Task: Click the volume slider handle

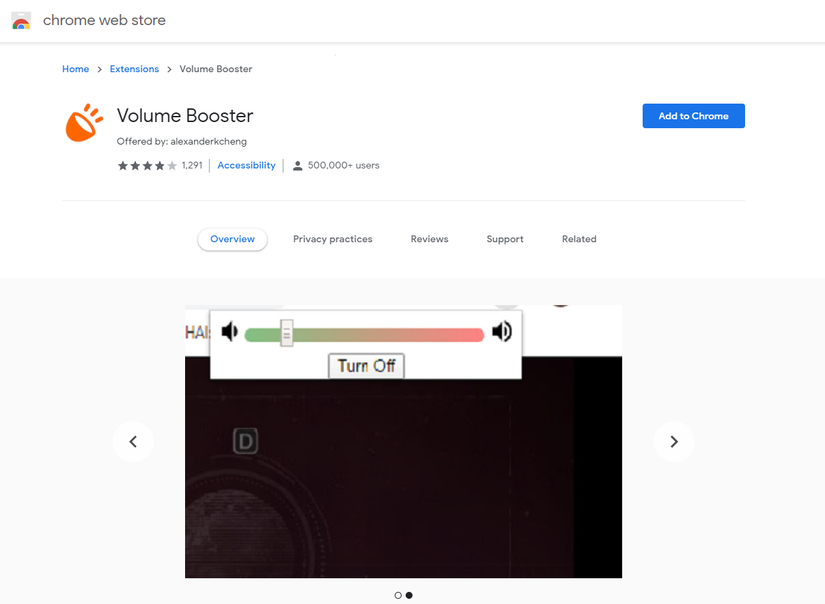Action: tap(287, 333)
